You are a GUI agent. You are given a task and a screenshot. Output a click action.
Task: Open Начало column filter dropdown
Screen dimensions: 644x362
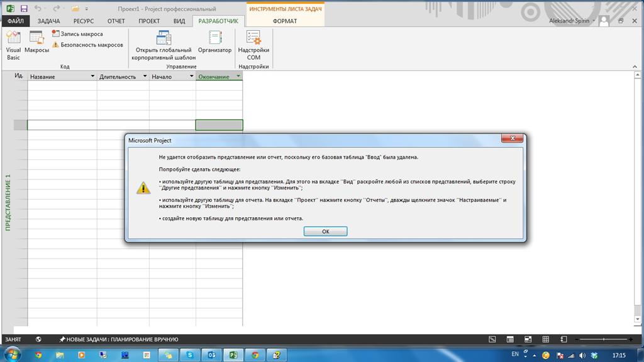click(x=191, y=76)
